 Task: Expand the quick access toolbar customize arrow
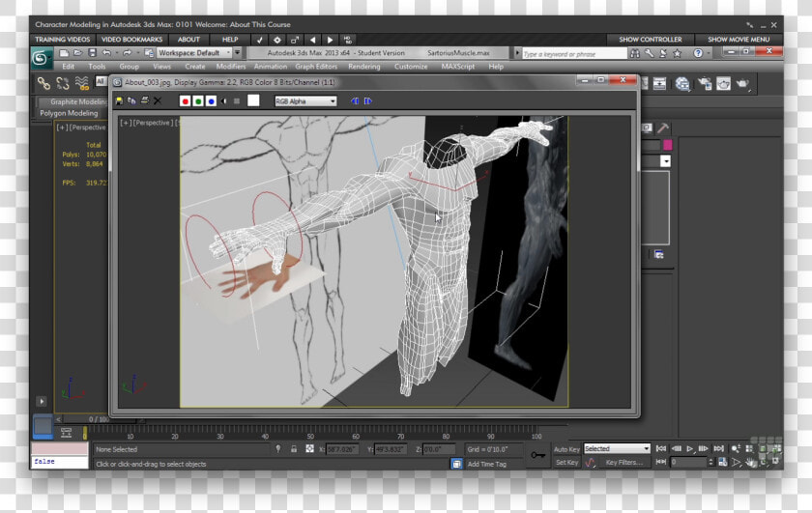click(x=238, y=53)
